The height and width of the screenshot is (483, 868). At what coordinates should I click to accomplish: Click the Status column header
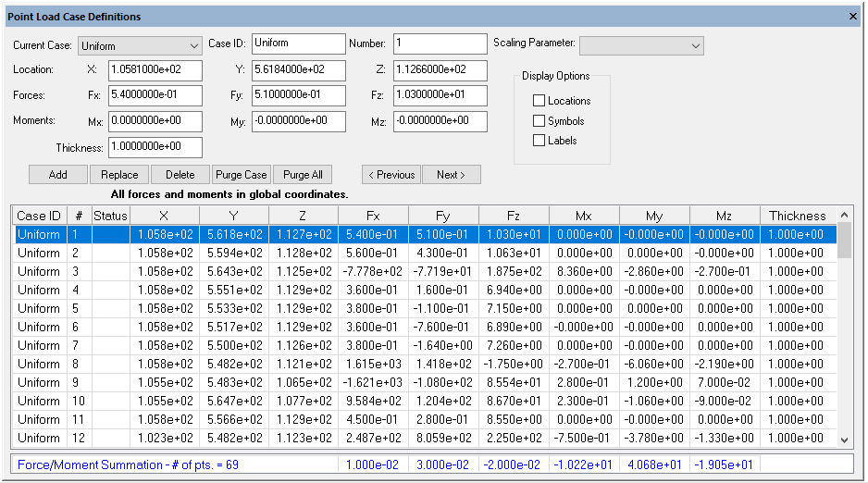110,216
